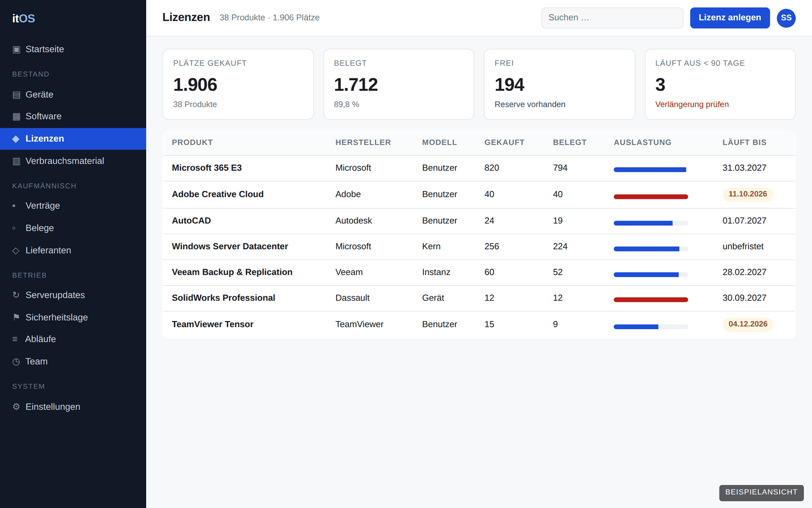Screen dimensions: 812x508
Task: Click the itOS logo
Action: 24,18
